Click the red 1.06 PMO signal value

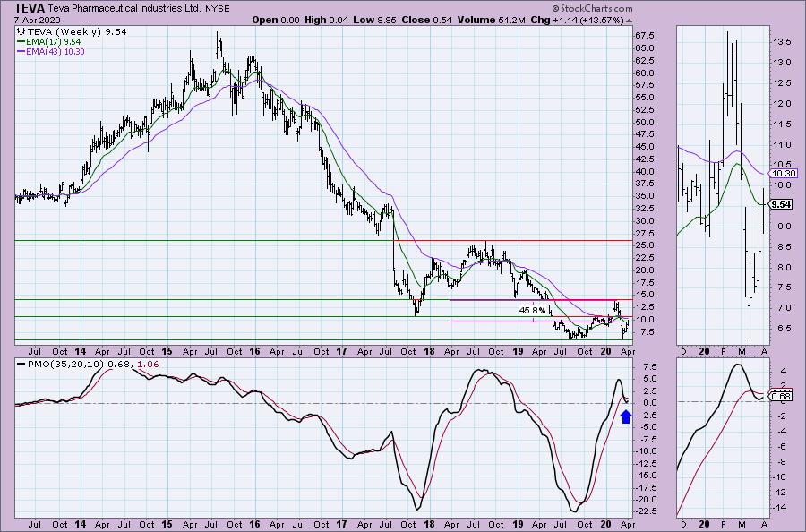pos(149,364)
